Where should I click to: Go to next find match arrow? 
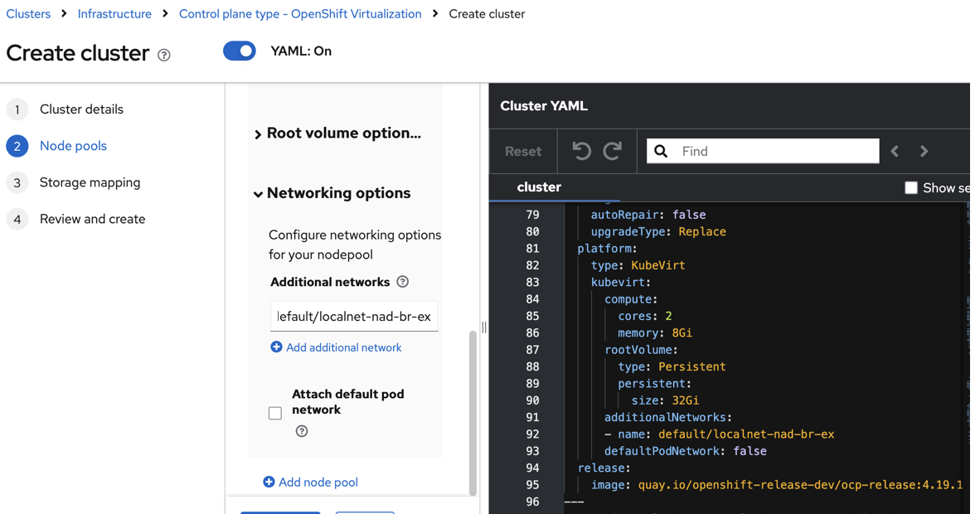click(924, 152)
